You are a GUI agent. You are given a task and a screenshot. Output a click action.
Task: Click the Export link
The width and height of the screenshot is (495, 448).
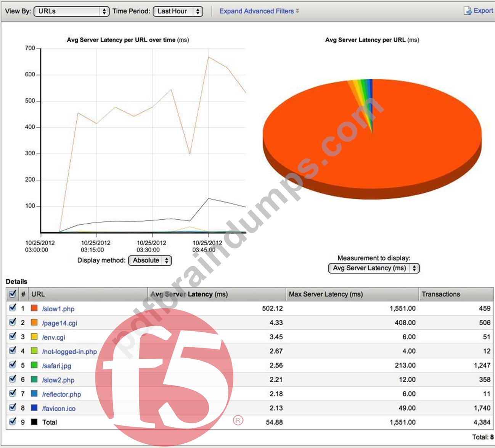[483, 11]
